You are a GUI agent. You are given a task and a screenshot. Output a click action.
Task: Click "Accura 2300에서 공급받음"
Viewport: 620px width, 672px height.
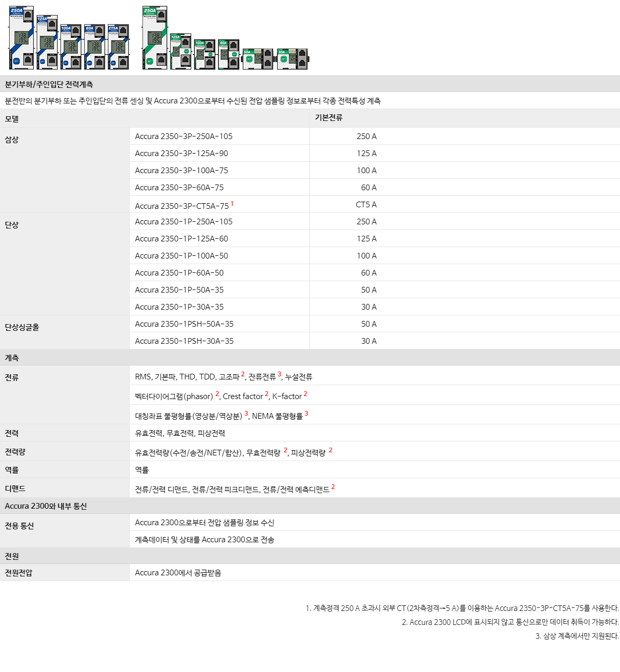(178, 573)
